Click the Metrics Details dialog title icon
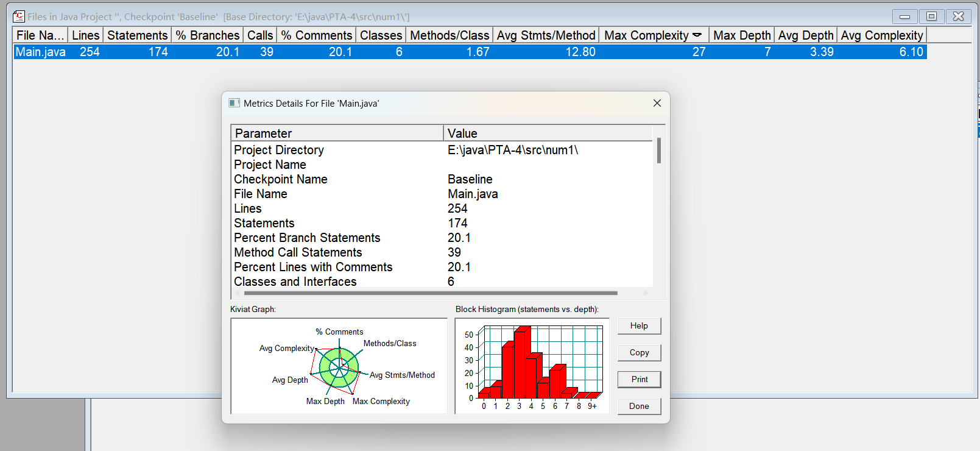980x451 pixels. pyautogui.click(x=234, y=103)
